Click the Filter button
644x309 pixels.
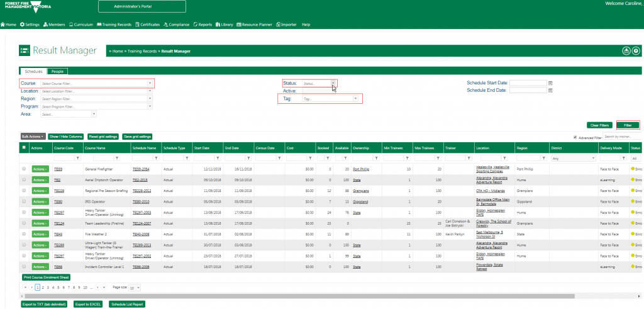tap(628, 125)
